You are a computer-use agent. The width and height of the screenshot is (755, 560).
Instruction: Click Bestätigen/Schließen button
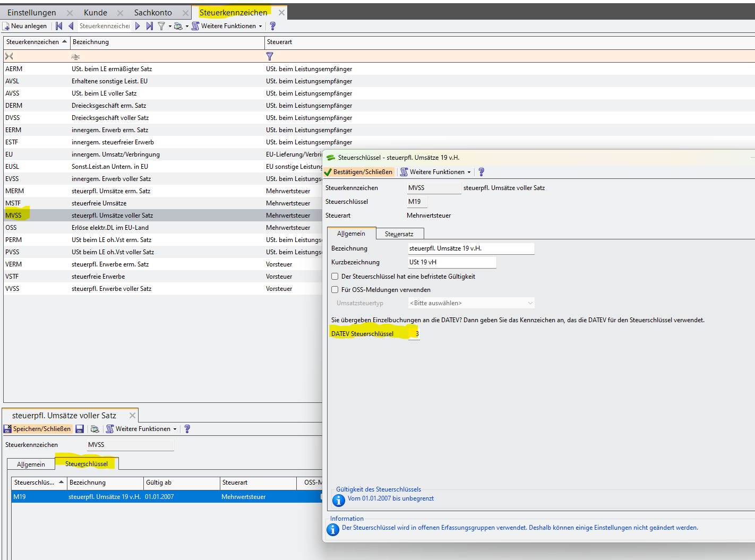[x=359, y=172]
